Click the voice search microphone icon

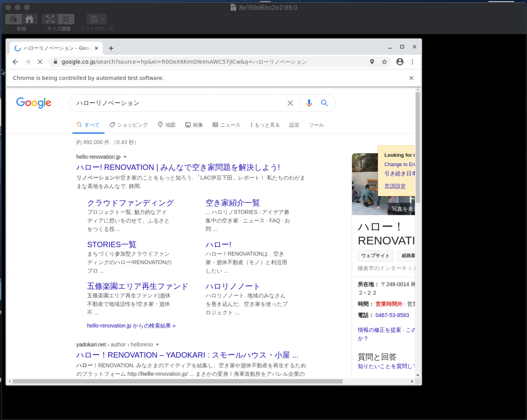click(309, 103)
